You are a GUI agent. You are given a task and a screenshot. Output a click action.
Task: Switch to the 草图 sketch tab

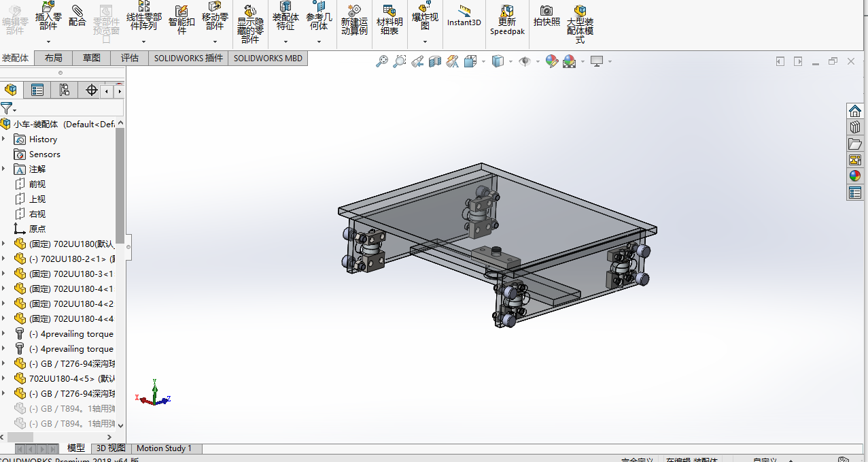[x=92, y=59]
